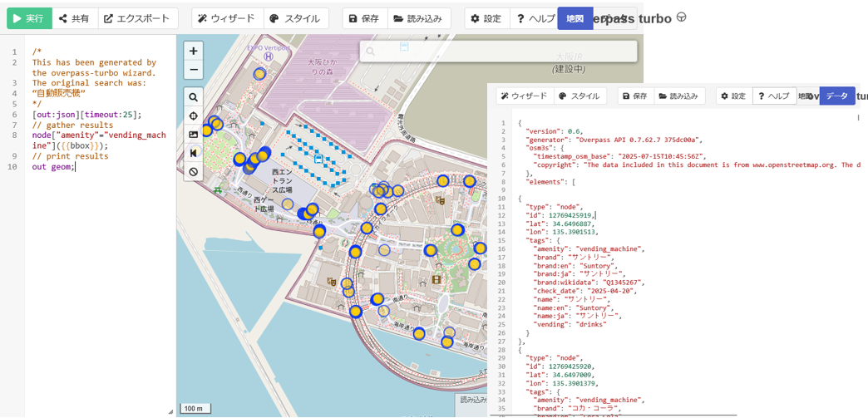Open スタイル settings in the main toolbar
The width and height of the screenshot is (868, 418).
[x=296, y=18]
